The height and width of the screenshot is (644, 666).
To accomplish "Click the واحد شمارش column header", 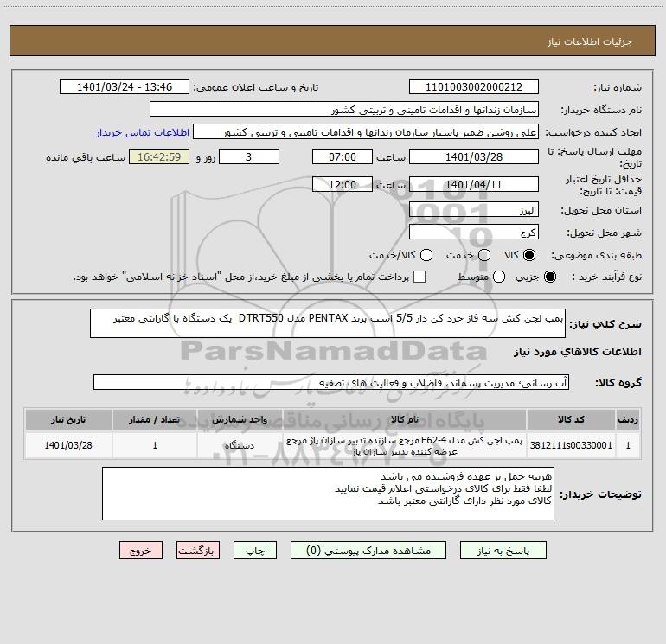I will (240, 420).
